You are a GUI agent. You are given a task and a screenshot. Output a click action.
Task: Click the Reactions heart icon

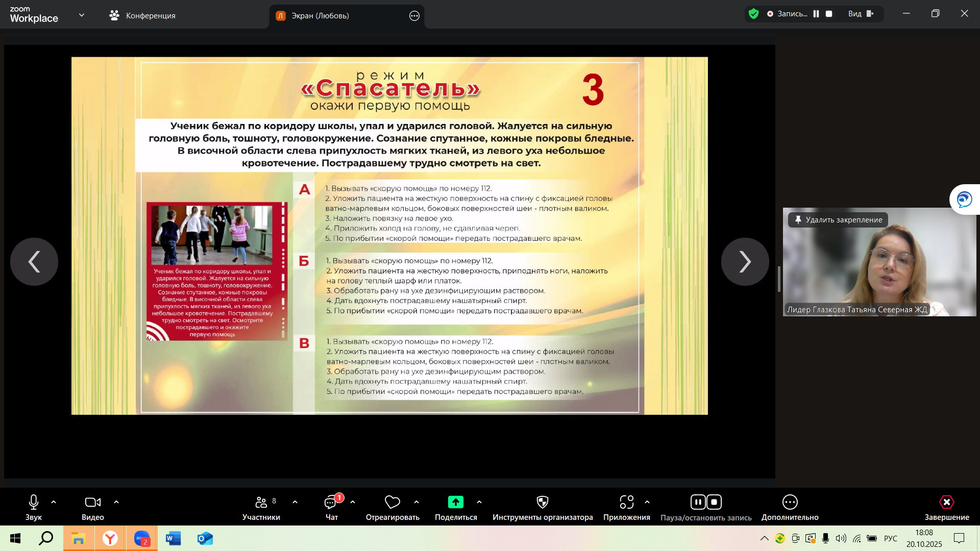click(392, 503)
